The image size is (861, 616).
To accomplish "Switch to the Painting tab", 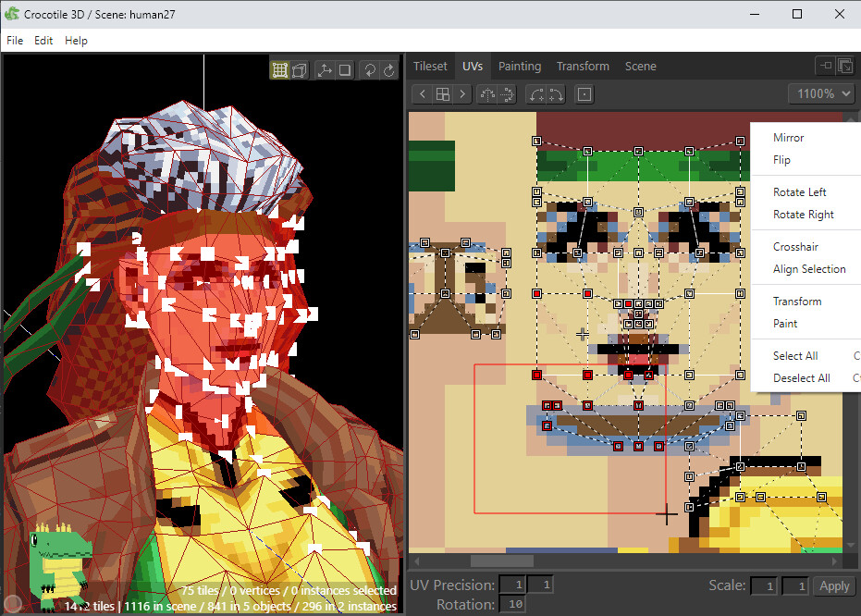I will 519,66.
